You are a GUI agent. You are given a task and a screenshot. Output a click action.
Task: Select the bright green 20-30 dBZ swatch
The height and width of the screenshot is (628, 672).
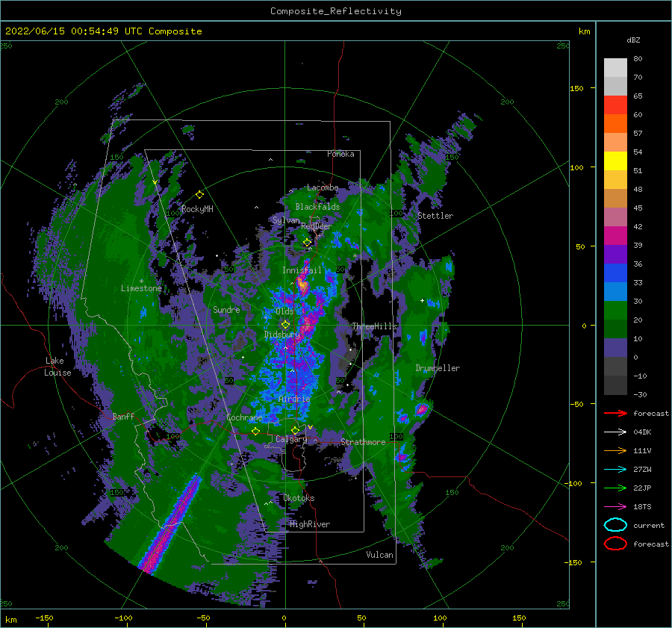click(x=615, y=311)
